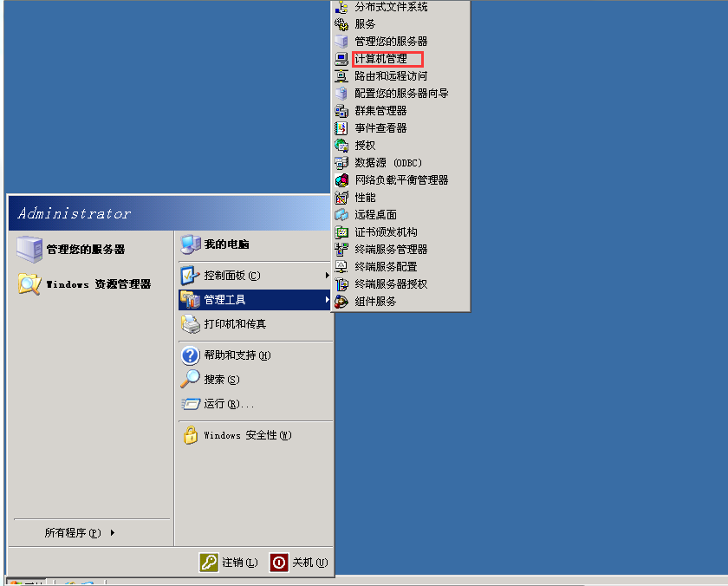The width and height of the screenshot is (728, 586).
Task: Click the 服务 (Services) gear icon
Action: [x=341, y=24]
